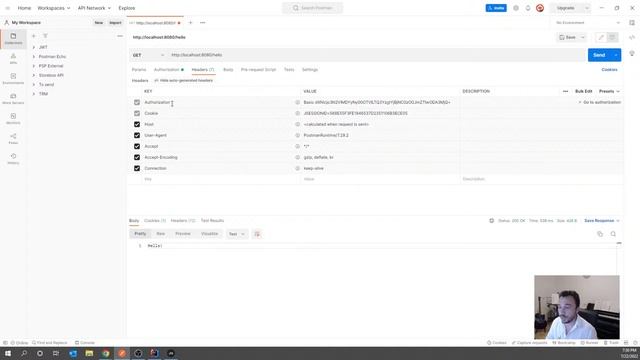Open the tab bar overflow three-dot menu
The width and height of the screenshot is (640, 360).
coord(202,23)
